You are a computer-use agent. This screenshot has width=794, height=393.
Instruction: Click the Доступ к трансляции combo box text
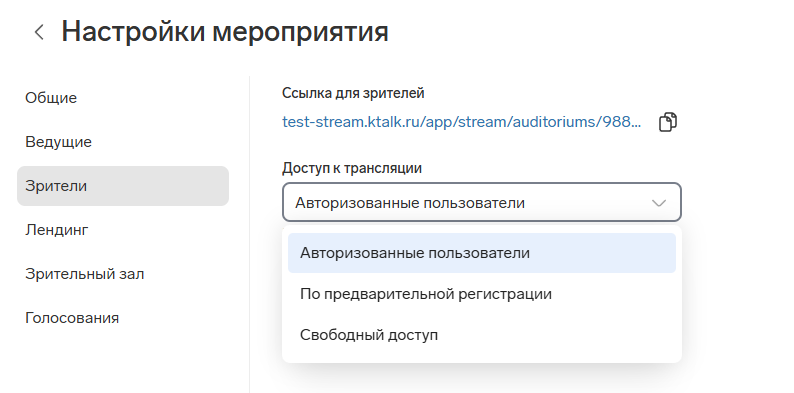pos(410,203)
